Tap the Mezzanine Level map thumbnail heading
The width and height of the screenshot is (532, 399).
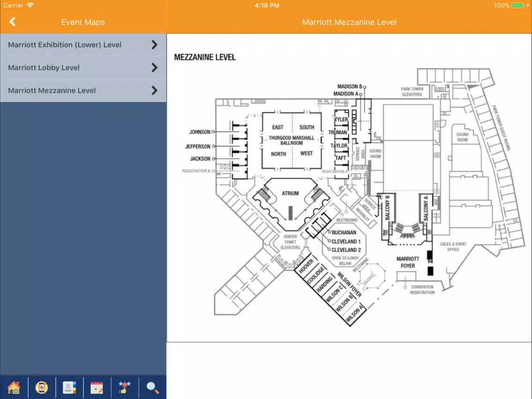[205, 57]
